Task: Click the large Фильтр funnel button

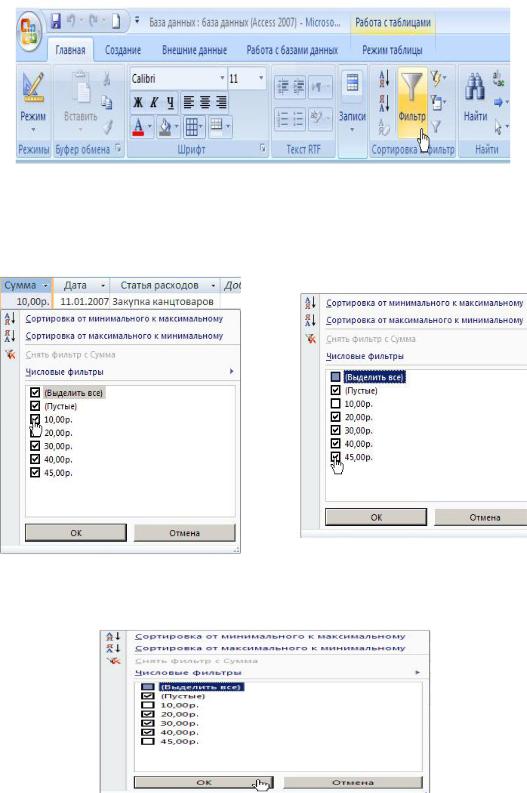Action: [x=412, y=103]
